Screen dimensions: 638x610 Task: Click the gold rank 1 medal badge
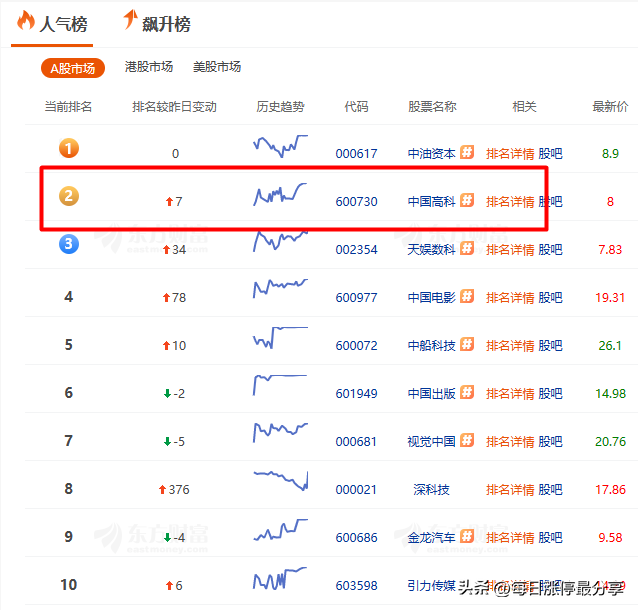[x=68, y=149]
